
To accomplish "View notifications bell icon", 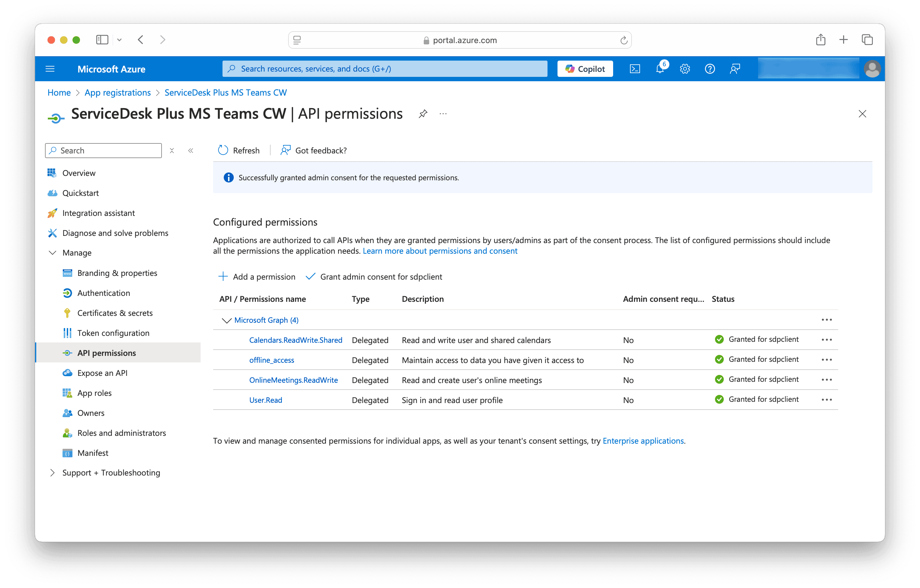I will (x=660, y=69).
